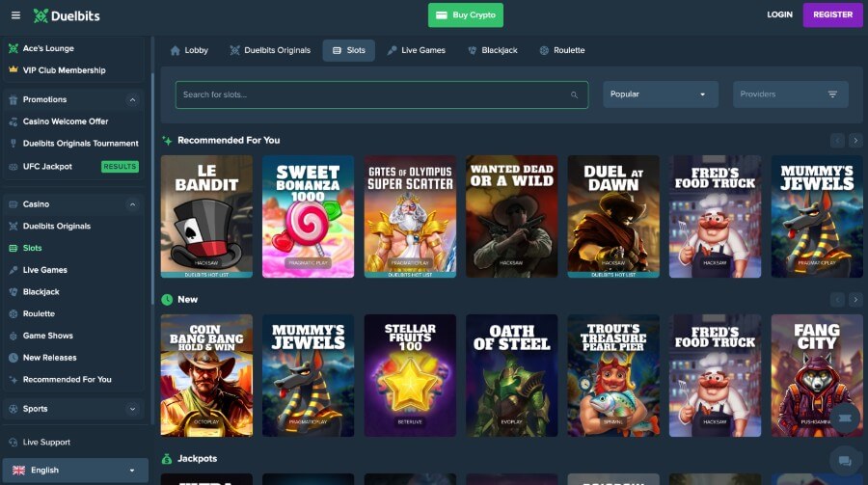The width and height of the screenshot is (868, 485).
Task: Collapse the Casino section chevron
Action: (132, 204)
